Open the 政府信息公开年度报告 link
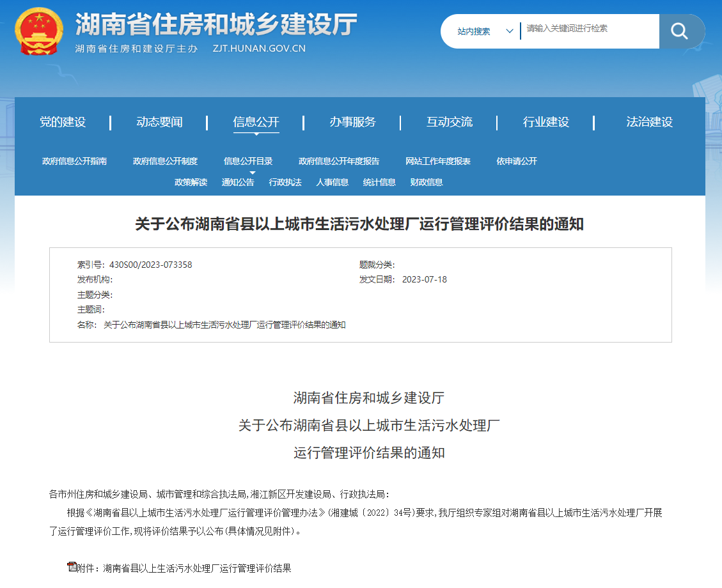Screen dimensions: 722x588 [338, 162]
